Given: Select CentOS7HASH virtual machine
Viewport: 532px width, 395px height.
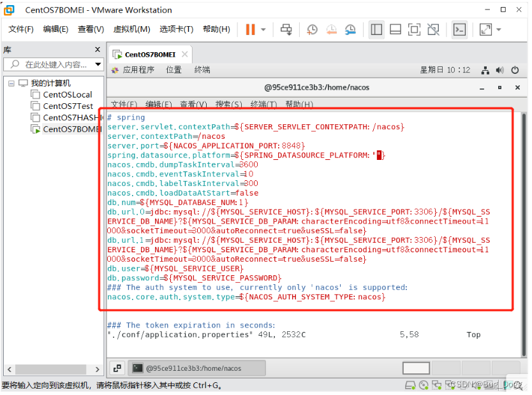Looking at the screenshot, I should pyautogui.click(x=66, y=118).
